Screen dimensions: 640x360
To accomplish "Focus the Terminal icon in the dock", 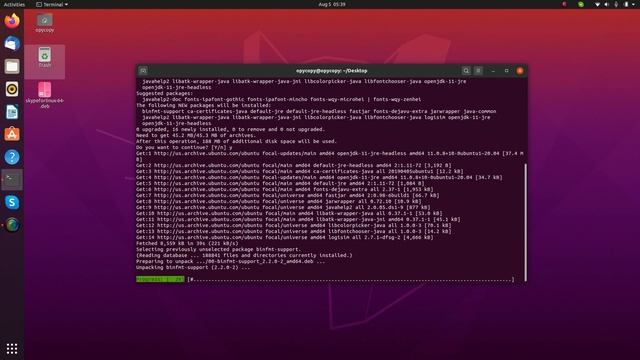I will coord(12,180).
